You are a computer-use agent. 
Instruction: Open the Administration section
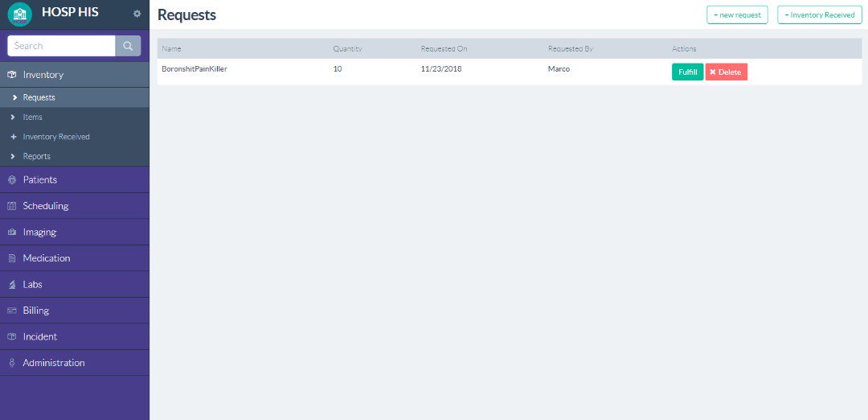coord(75,363)
